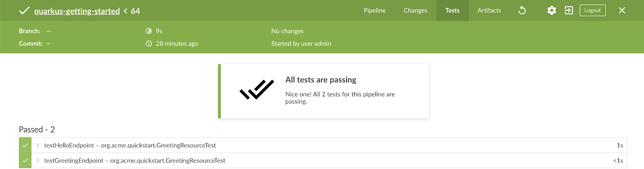The width and height of the screenshot is (644, 169).
Task: Click the double checkmark passing icon
Action: coord(257,89)
